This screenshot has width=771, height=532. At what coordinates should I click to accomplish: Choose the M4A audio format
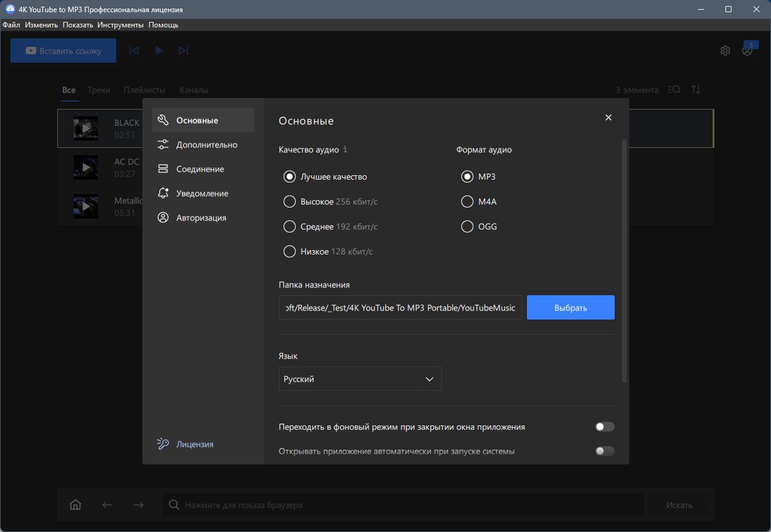(x=479, y=201)
